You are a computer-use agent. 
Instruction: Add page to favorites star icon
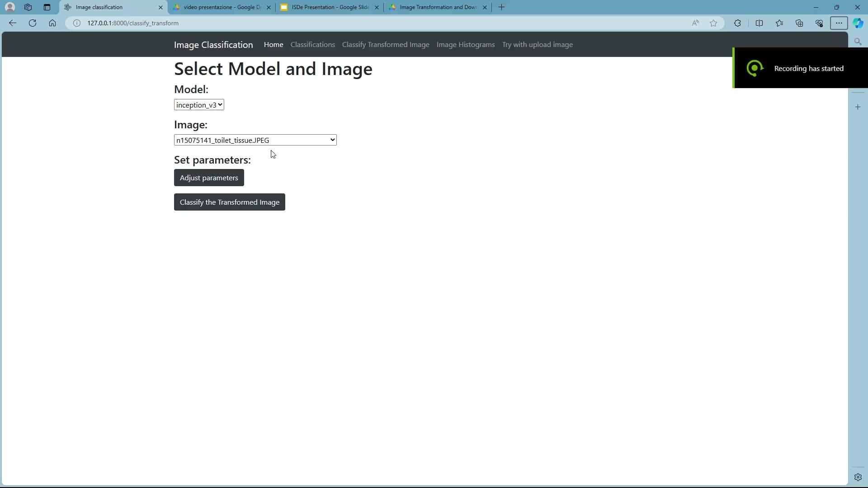pyautogui.click(x=713, y=23)
